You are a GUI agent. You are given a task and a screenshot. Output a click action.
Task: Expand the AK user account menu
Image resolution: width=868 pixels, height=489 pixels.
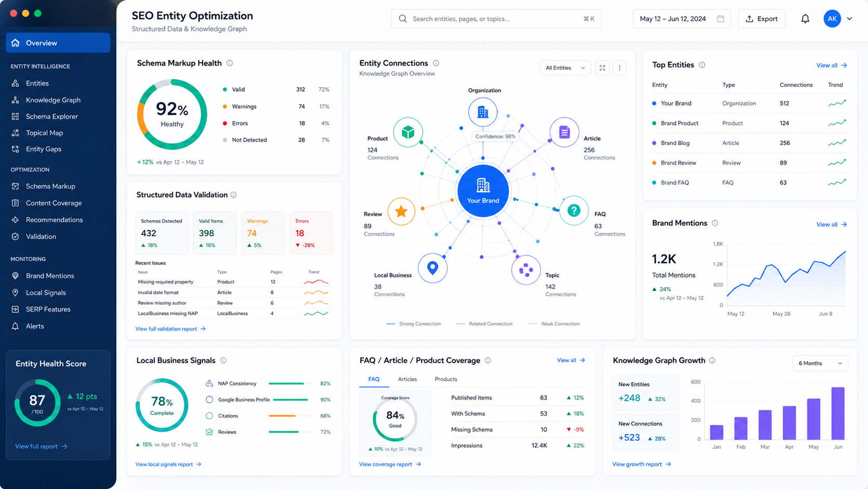(x=838, y=19)
